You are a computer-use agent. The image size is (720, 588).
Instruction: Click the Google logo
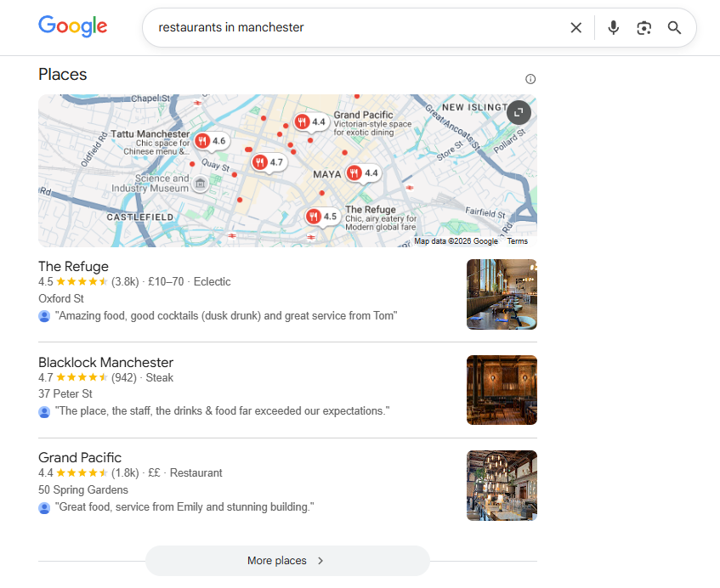[x=72, y=26]
